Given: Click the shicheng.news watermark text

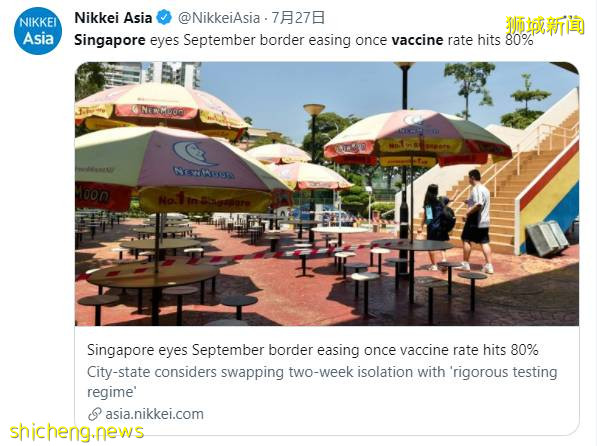Looking at the screenshot, I should (77, 433).
